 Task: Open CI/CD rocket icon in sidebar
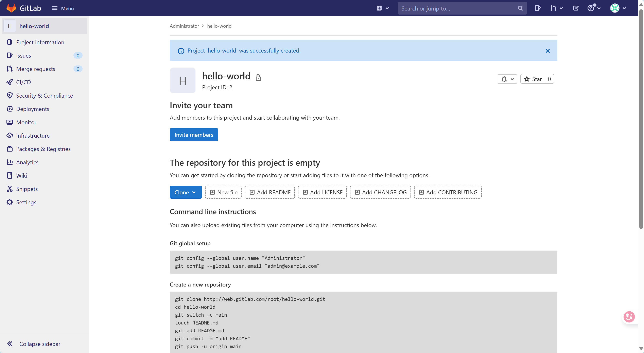pos(10,82)
